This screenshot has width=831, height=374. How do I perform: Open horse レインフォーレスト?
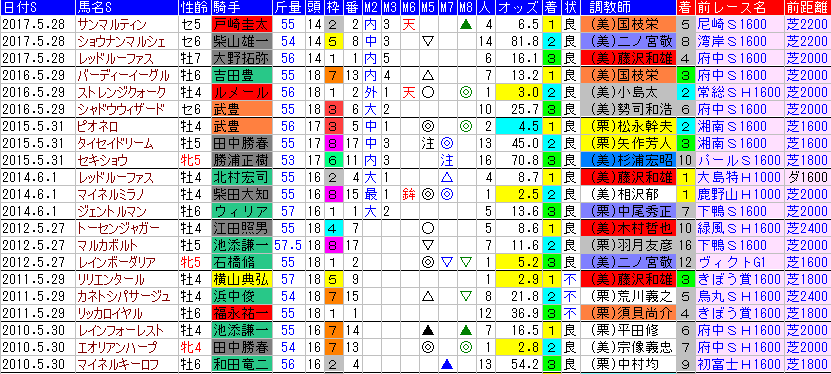120,331
